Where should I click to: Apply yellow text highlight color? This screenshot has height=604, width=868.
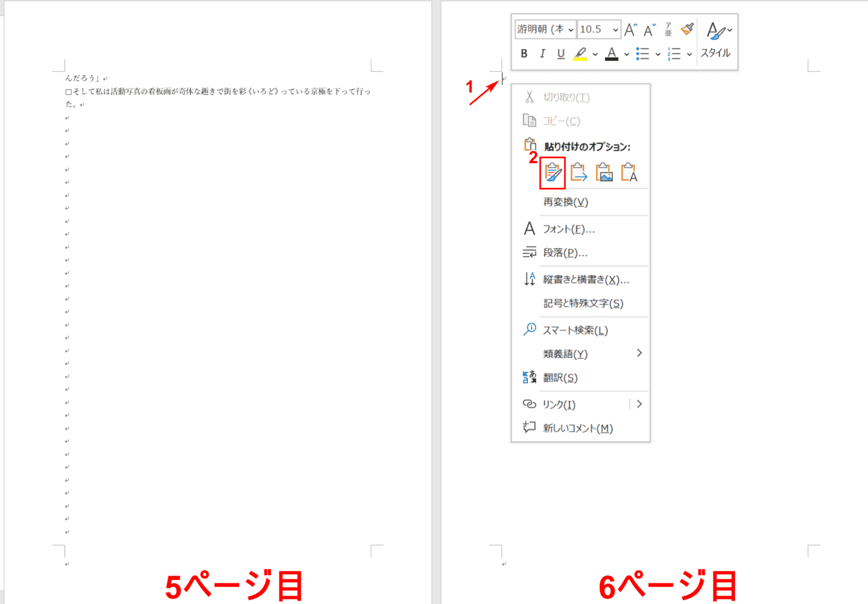click(x=581, y=54)
